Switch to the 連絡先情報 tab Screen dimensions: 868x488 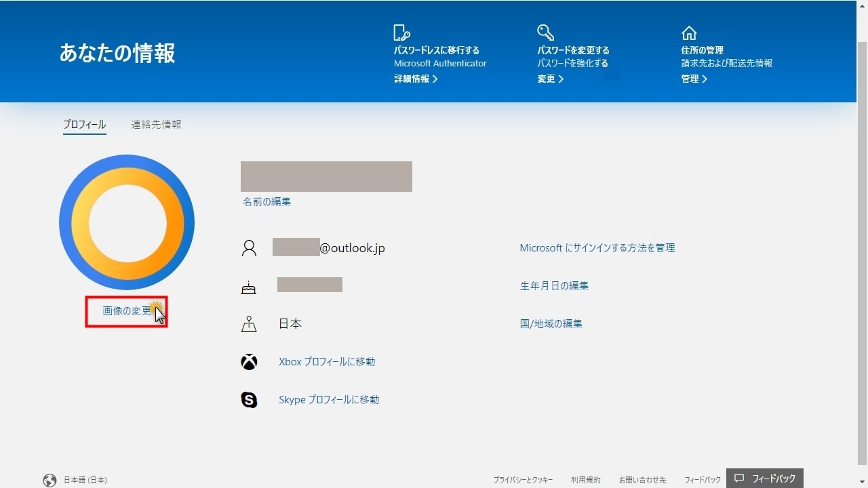pos(156,125)
